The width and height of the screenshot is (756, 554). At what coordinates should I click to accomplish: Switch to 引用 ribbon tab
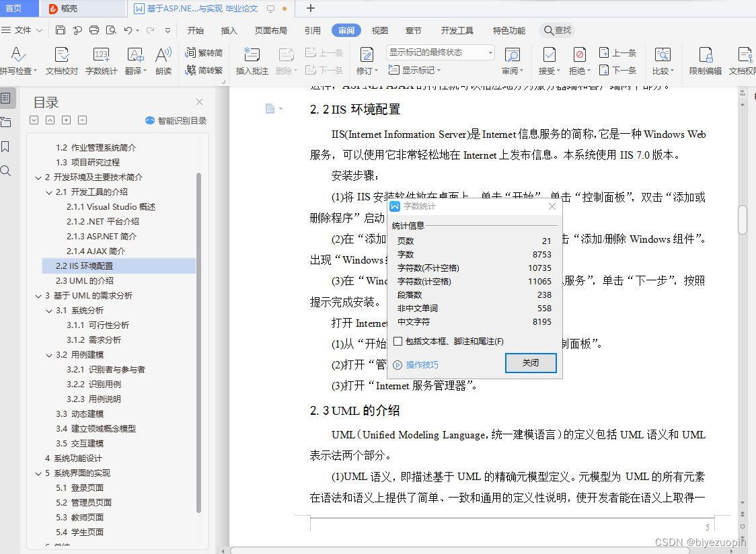[313, 30]
